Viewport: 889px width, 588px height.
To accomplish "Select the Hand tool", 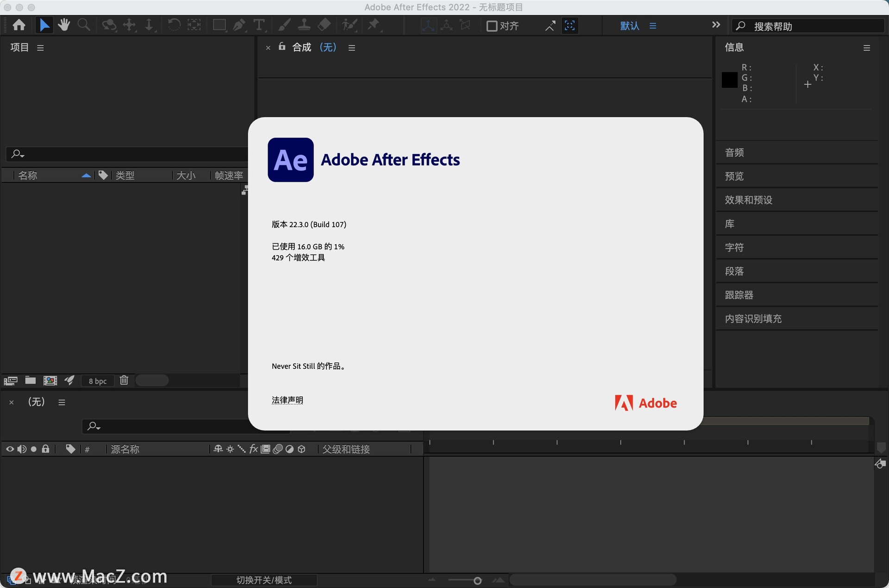I will click(64, 25).
